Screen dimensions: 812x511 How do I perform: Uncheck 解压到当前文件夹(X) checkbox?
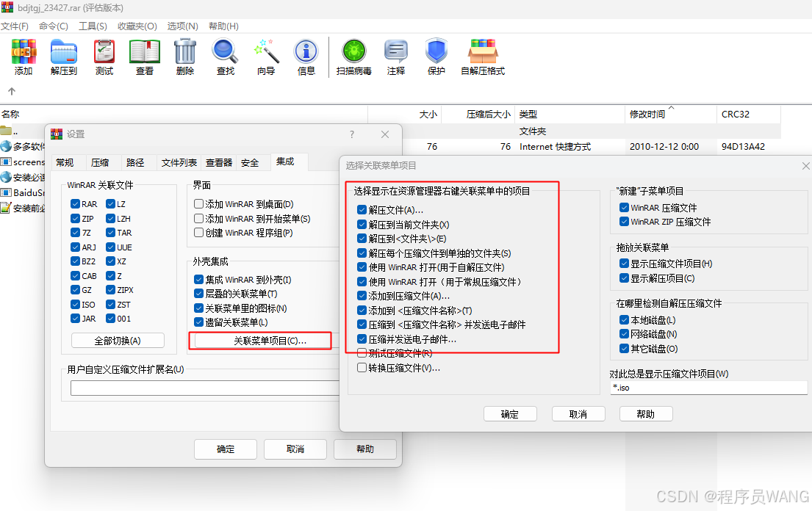point(362,225)
